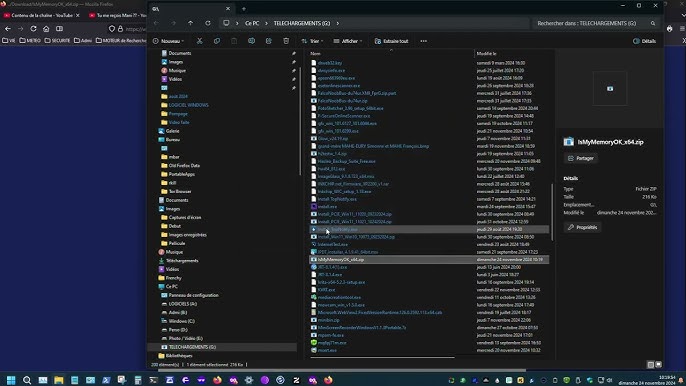
Task: Click the Copy icon in the Explorer toolbar
Action: coord(217,41)
